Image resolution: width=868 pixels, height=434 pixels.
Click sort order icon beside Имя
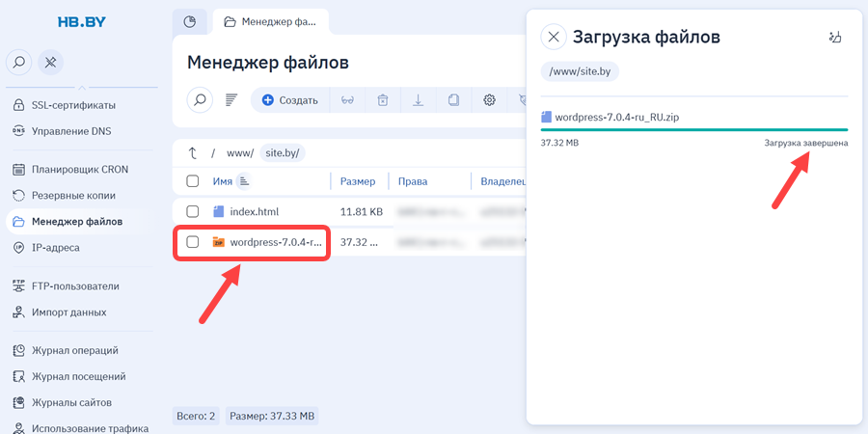point(244,181)
